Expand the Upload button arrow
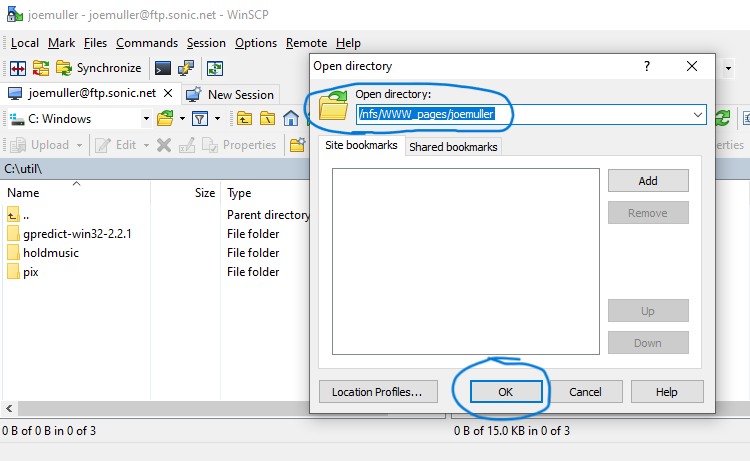This screenshot has height=461, width=750. tap(79, 145)
